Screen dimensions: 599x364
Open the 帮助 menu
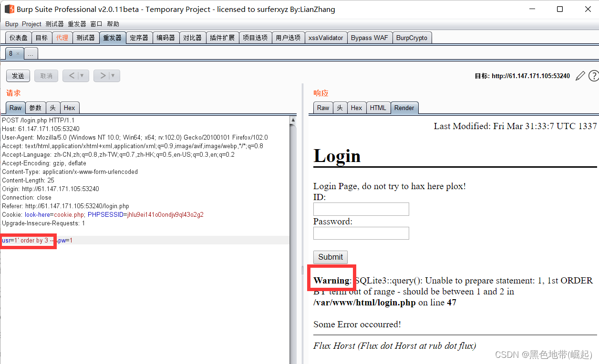113,24
